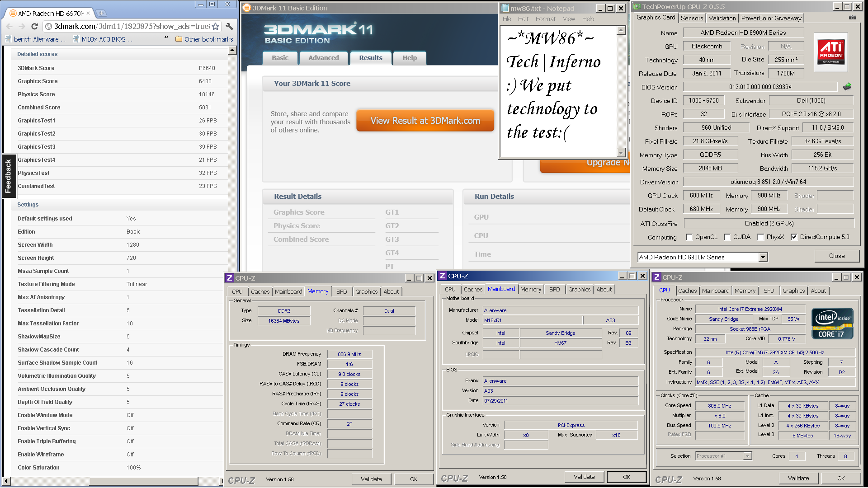Click the Chrome address bar URL field

point(132,27)
